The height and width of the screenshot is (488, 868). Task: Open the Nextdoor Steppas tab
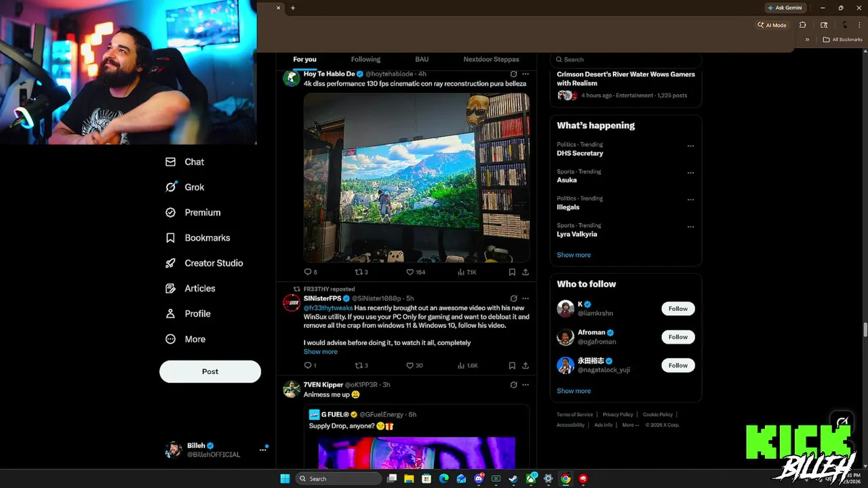pyautogui.click(x=491, y=60)
